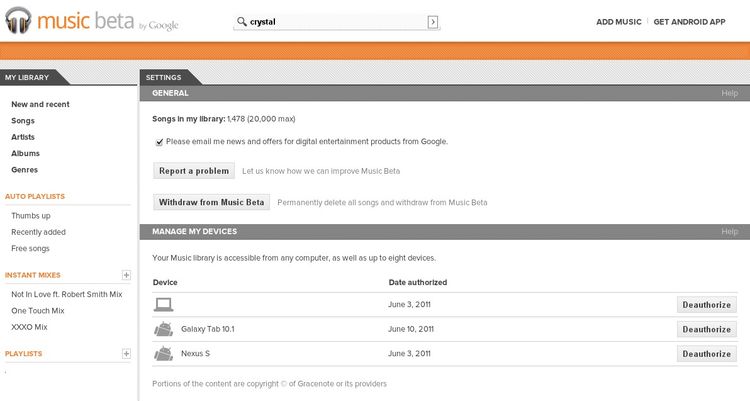Screen dimensions: 750x401
Task: Click the Music Beta headphones logo
Action: [18, 21]
